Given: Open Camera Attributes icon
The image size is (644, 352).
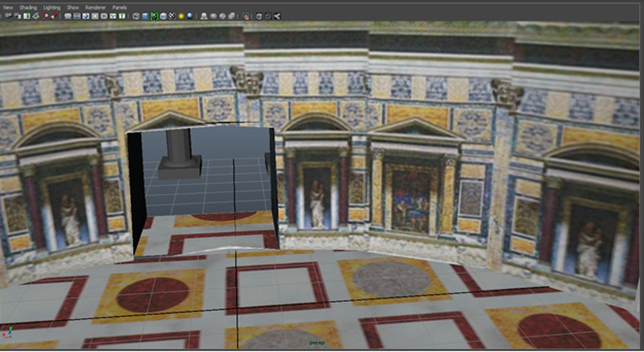Looking at the screenshot, I should point(18,16).
